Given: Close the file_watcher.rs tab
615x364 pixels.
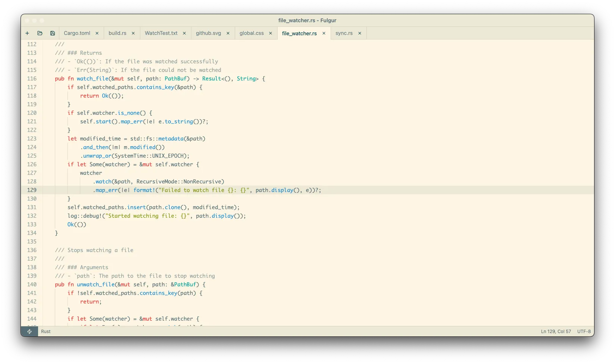Looking at the screenshot, I should point(324,33).
